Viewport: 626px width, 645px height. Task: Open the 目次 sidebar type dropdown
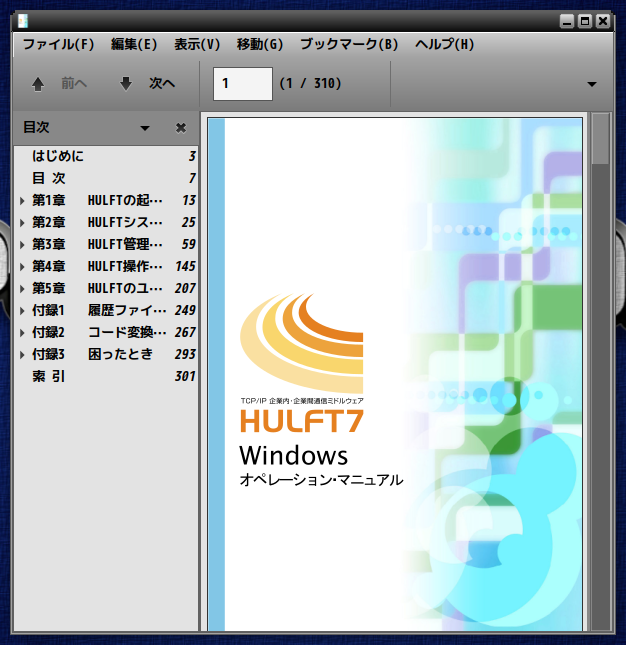pyautogui.click(x=145, y=128)
